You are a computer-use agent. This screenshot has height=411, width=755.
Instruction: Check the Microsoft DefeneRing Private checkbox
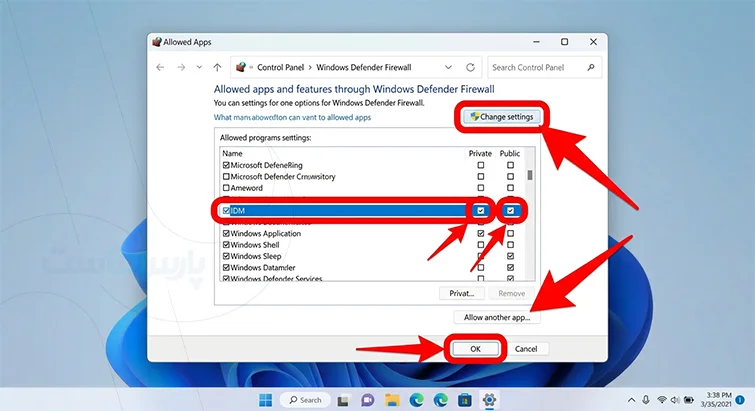pyautogui.click(x=481, y=165)
